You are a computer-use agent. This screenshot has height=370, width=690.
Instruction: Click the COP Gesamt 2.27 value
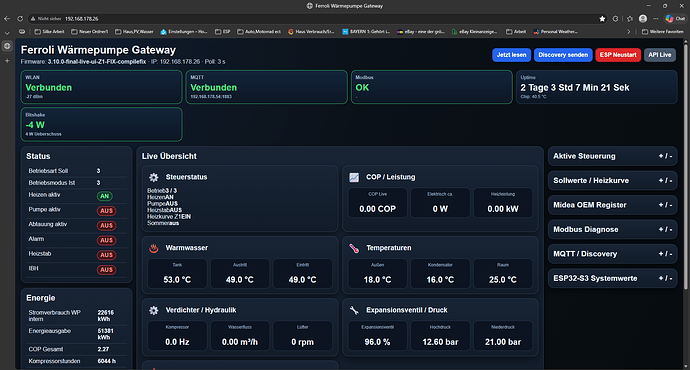tap(103, 349)
